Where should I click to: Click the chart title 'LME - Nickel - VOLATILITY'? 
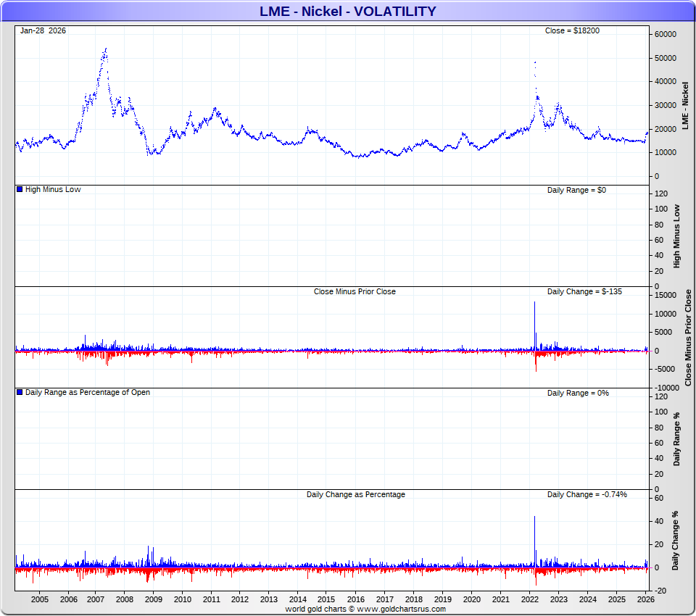coord(347,11)
